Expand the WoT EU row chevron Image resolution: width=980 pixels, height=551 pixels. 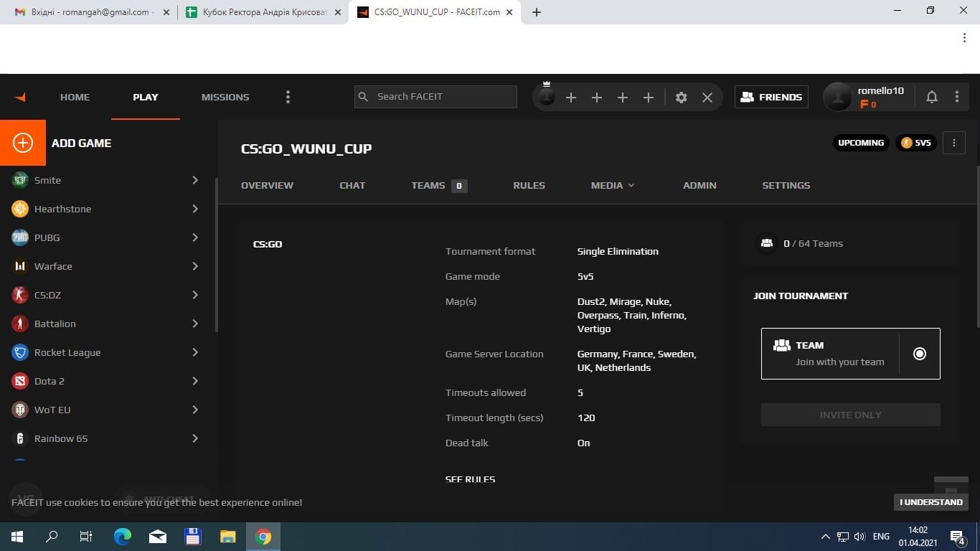[x=195, y=410]
